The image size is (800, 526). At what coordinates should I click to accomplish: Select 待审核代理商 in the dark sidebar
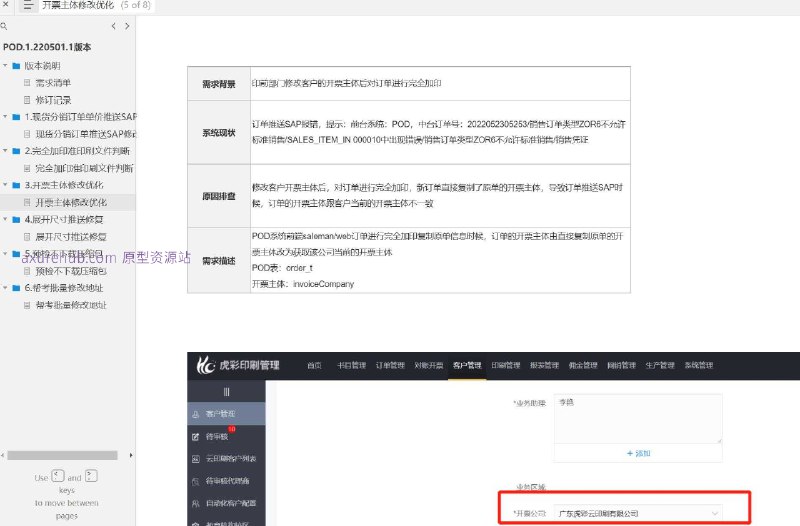click(x=227, y=481)
